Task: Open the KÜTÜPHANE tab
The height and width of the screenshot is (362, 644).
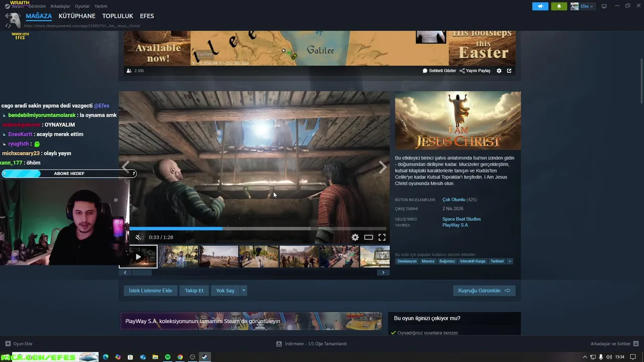Action: tap(77, 16)
